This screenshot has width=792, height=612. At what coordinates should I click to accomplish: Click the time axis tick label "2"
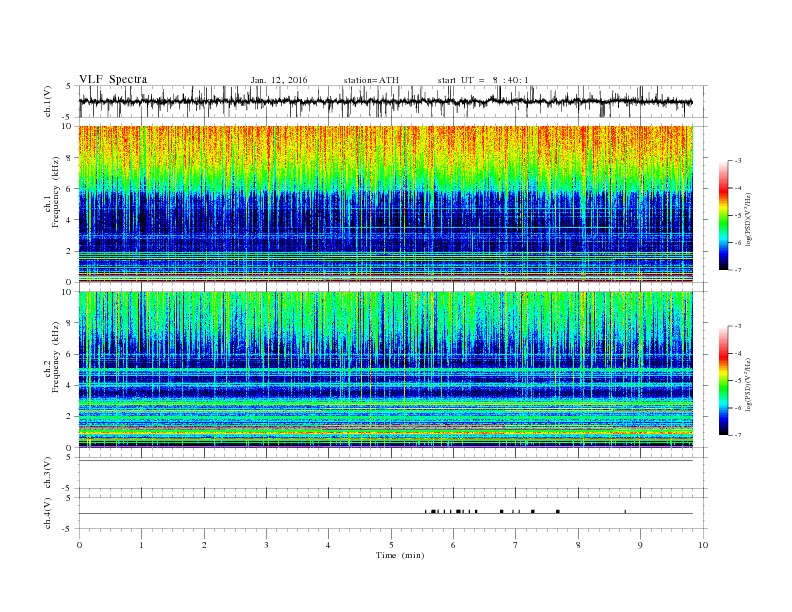tap(204, 545)
